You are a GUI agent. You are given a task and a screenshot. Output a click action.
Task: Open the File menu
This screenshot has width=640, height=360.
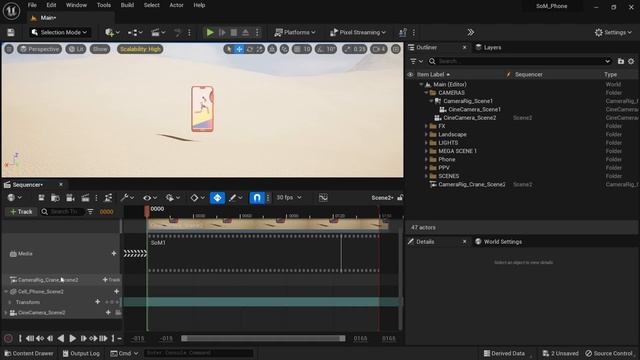pyautogui.click(x=32, y=5)
